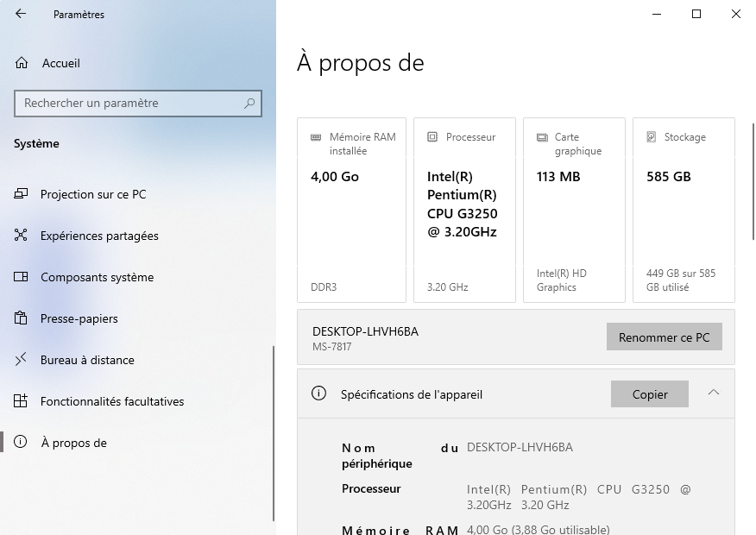Click the Mémoire RAM installée card
Screen dimensions: 756x535
(x=351, y=210)
